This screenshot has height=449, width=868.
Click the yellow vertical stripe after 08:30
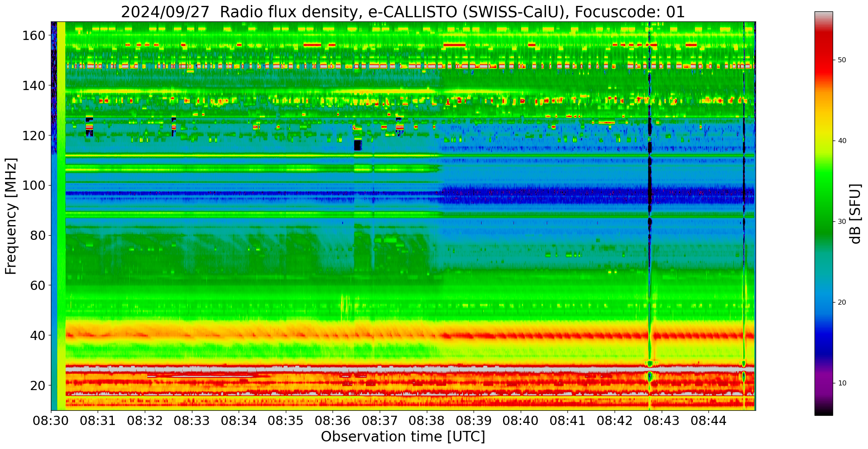[x=61, y=216]
